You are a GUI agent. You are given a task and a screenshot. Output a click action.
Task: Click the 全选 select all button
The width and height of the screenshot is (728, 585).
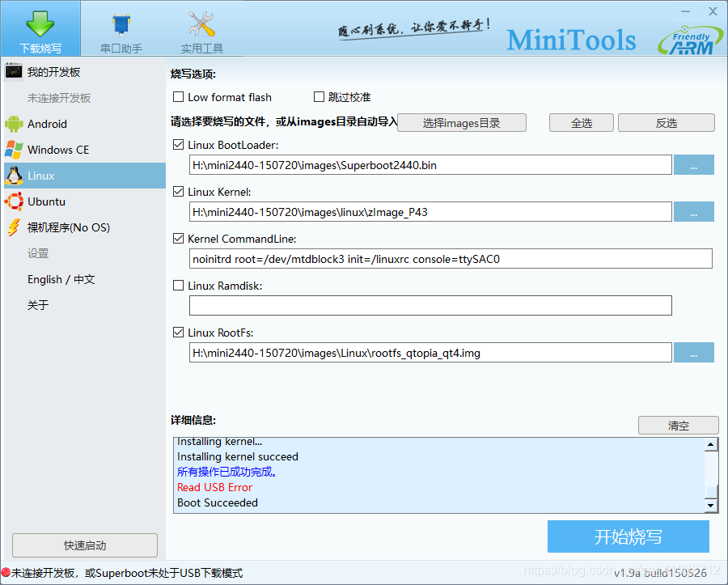(x=582, y=123)
